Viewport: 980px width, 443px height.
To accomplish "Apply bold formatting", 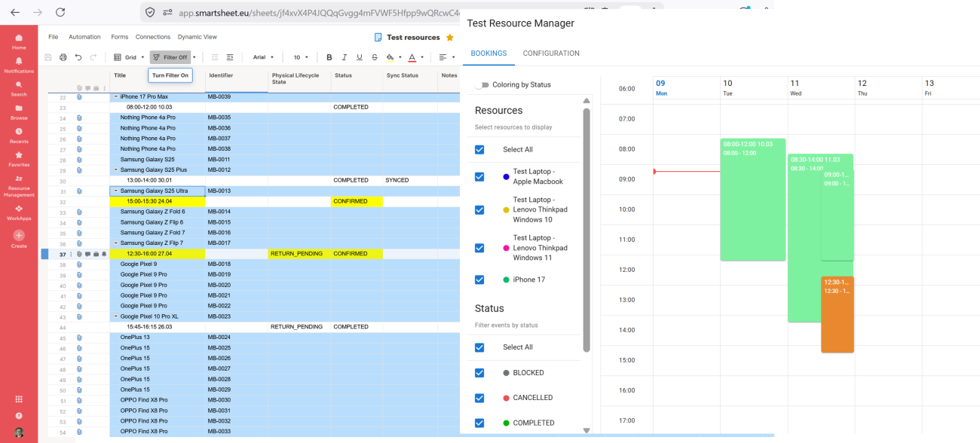I will pos(329,57).
